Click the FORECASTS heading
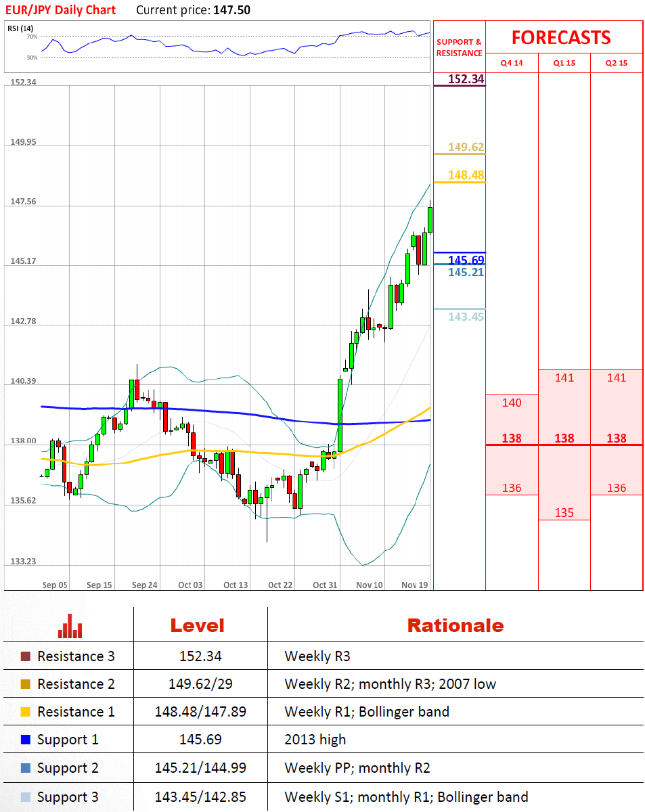This screenshot has width=645, height=812. (560, 37)
